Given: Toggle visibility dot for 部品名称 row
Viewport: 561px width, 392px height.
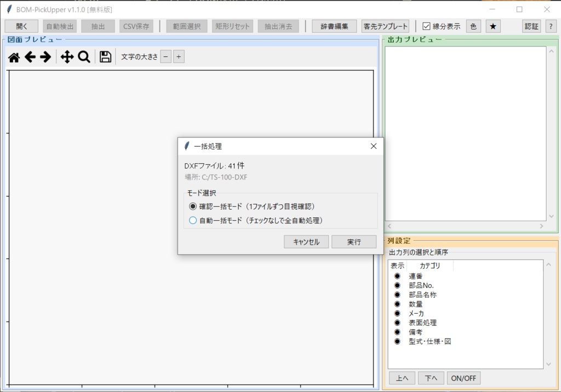Looking at the screenshot, I should tap(397, 295).
